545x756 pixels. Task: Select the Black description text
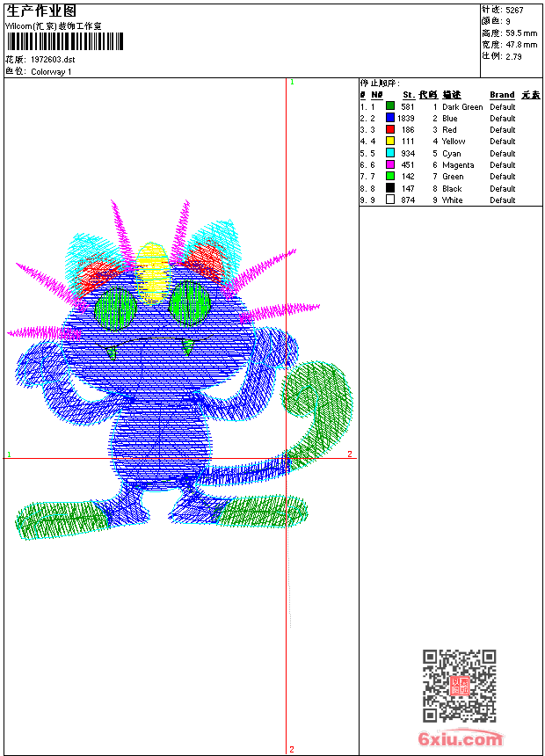452,188
